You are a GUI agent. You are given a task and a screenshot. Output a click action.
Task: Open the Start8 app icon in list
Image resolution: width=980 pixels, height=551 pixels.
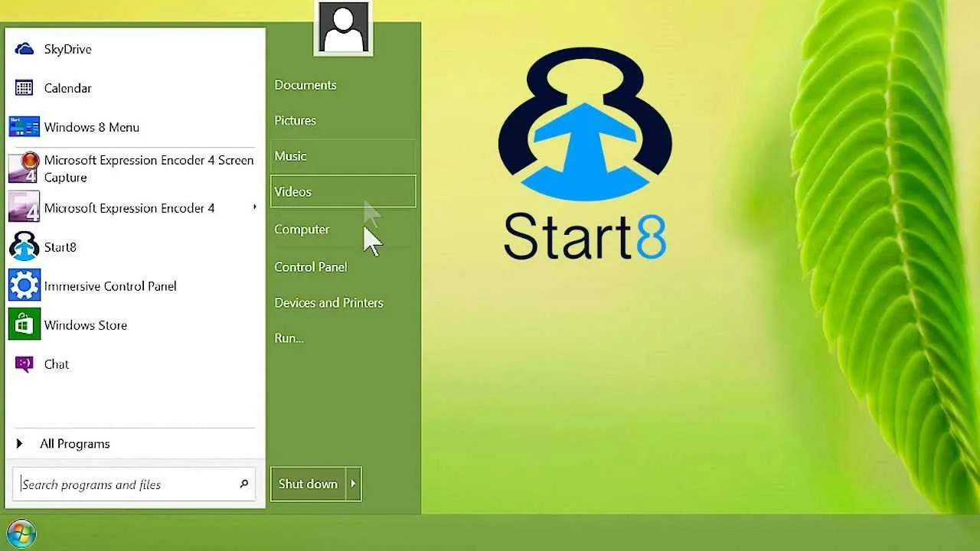click(24, 246)
